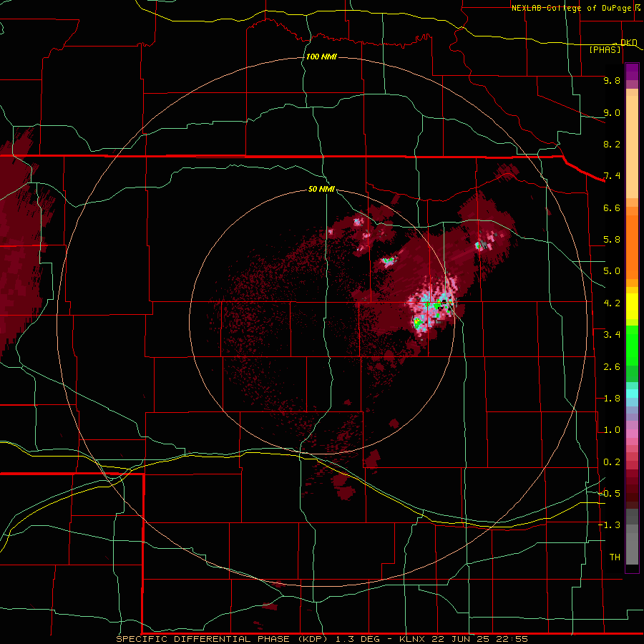Click the KLNX 22 JUN 25 22:55 timestamp
The width and height of the screenshot is (644, 644).
click(x=463, y=639)
